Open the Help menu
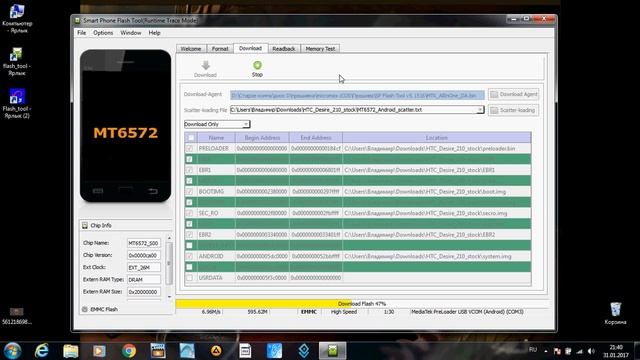640x360 pixels. [x=154, y=33]
